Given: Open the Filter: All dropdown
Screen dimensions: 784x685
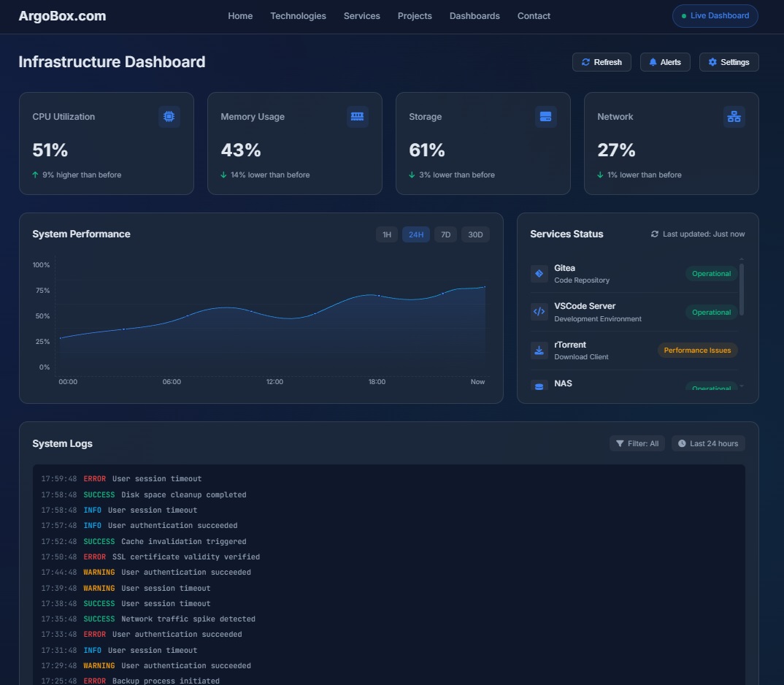Looking at the screenshot, I should click(637, 443).
